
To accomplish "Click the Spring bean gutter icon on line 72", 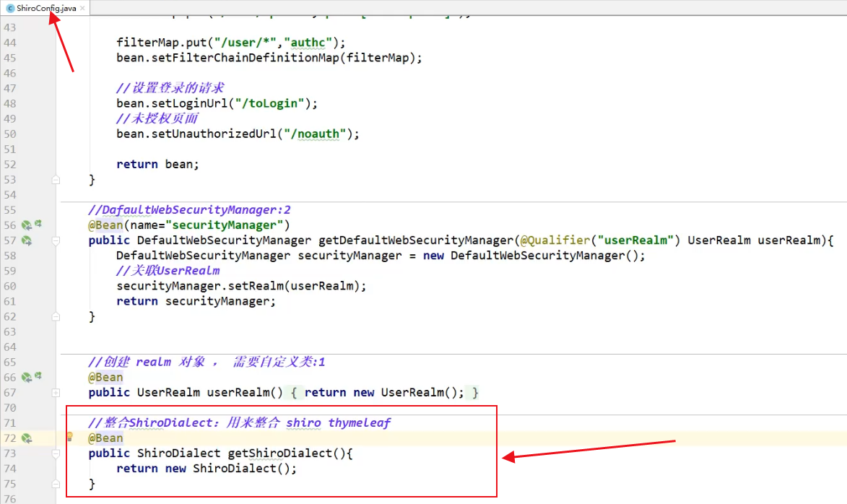I will (26, 438).
